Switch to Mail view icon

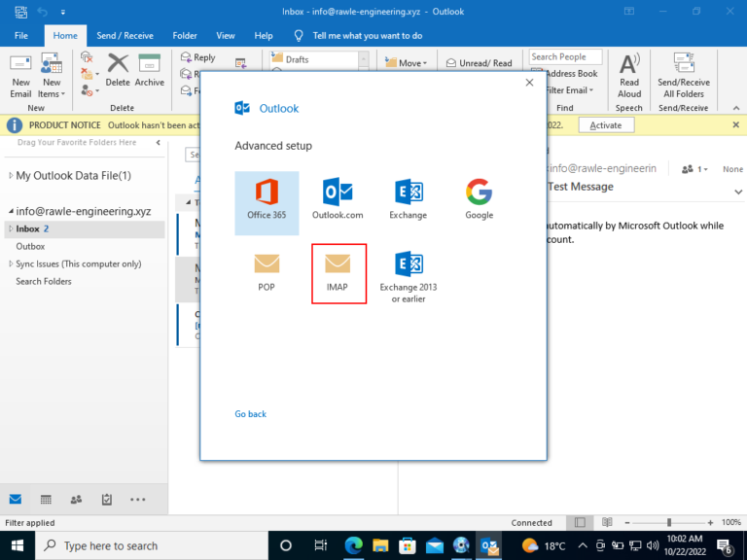tap(16, 499)
